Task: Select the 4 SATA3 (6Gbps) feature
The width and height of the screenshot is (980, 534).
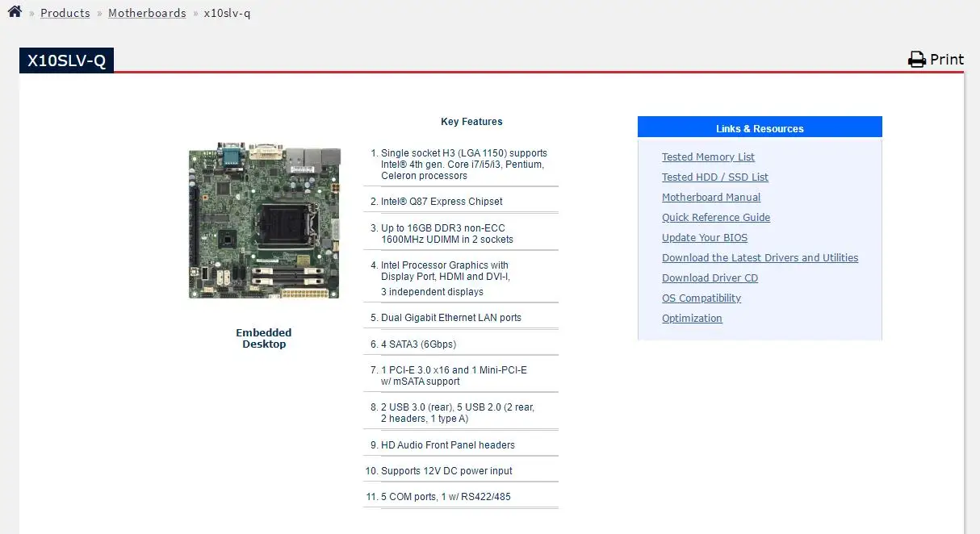Action: click(x=419, y=344)
